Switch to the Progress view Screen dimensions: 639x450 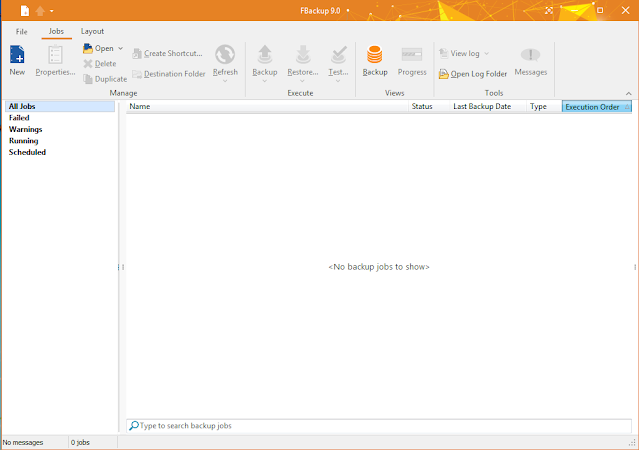pyautogui.click(x=412, y=61)
